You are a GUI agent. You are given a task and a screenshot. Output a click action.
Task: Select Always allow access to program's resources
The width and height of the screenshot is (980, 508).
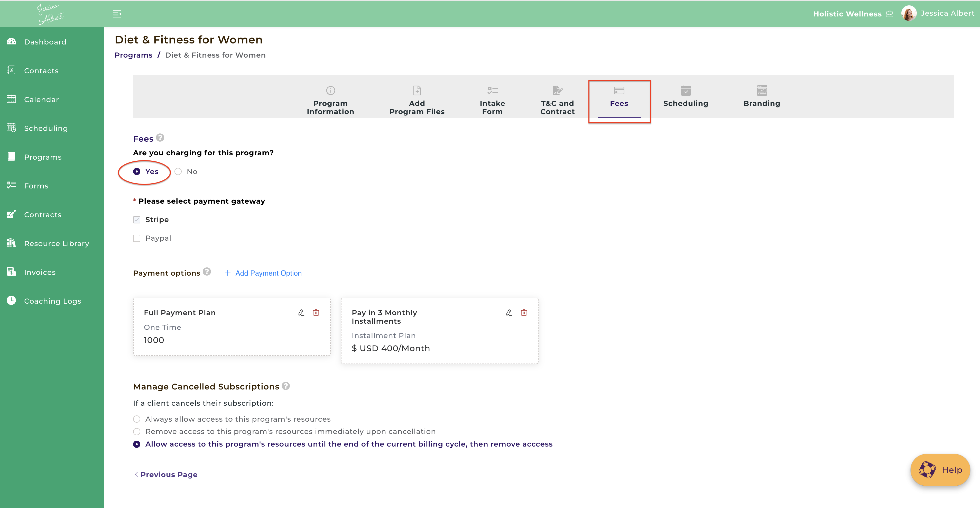[137, 419]
